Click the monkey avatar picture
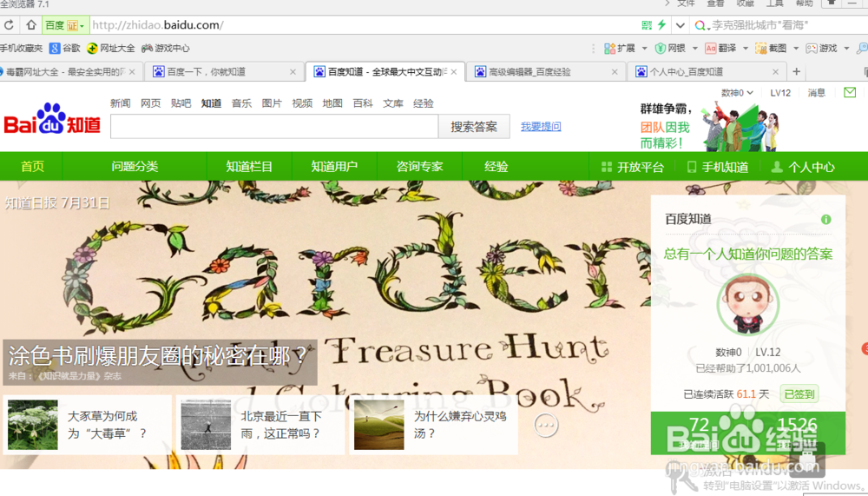Image resolution: width=868 pixels, height=496 pixels. (748, 305)
